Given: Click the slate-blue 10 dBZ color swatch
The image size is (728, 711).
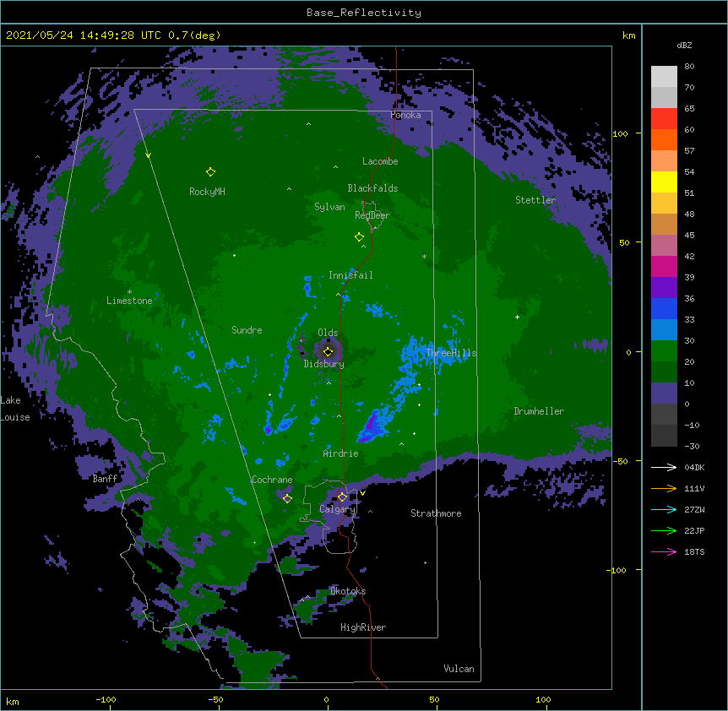Looking at the screenshot, I should [664, 393].
